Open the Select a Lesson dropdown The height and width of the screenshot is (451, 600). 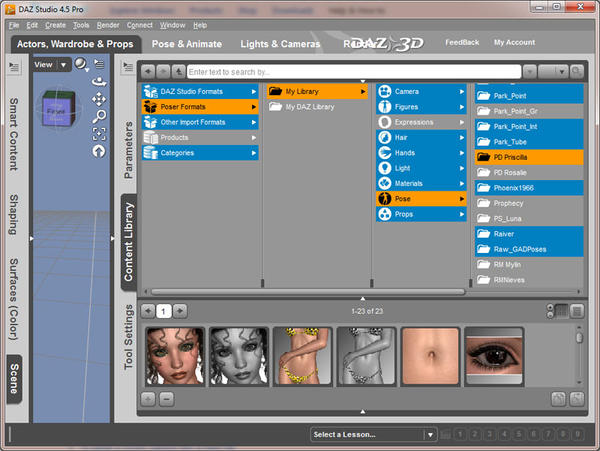pyautogui.click(x=373, y=435)
